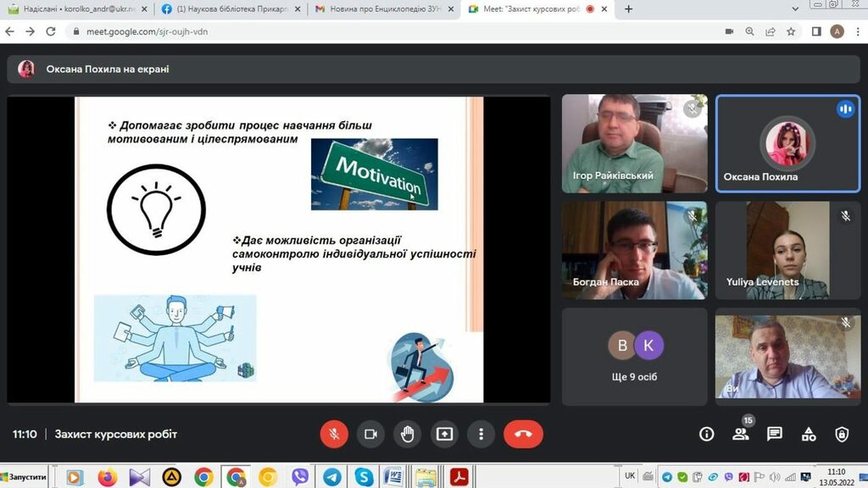Select Ігор Райківський video tile

634,143
